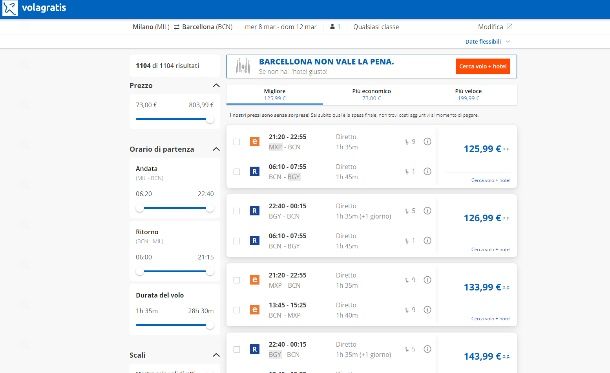Click the Barcelona landmark icon in banner
Viewport: 610px width, 373px height.
click(x=243, y=66)
